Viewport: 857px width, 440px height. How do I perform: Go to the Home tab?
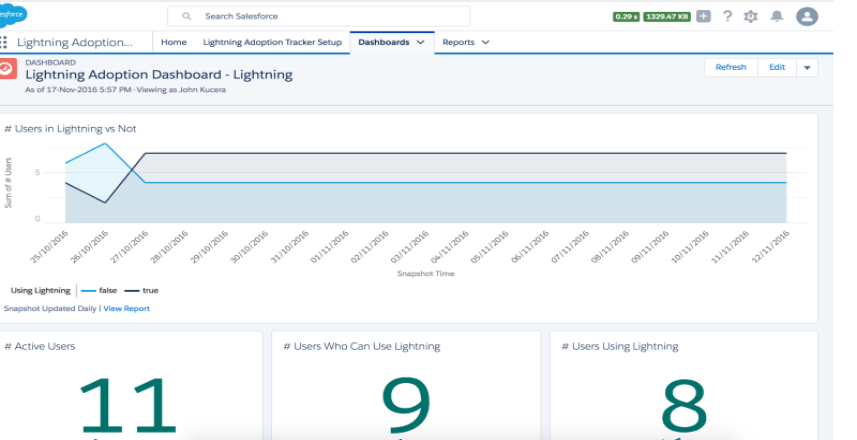174,42
